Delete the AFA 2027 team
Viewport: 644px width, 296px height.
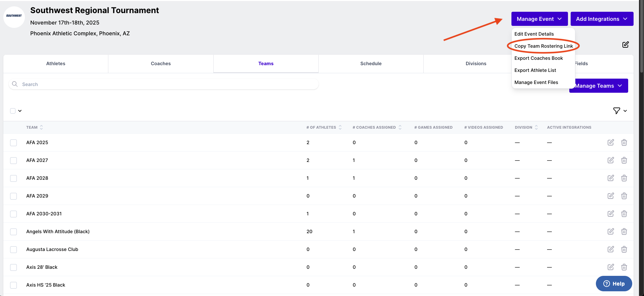pos(624,160)
